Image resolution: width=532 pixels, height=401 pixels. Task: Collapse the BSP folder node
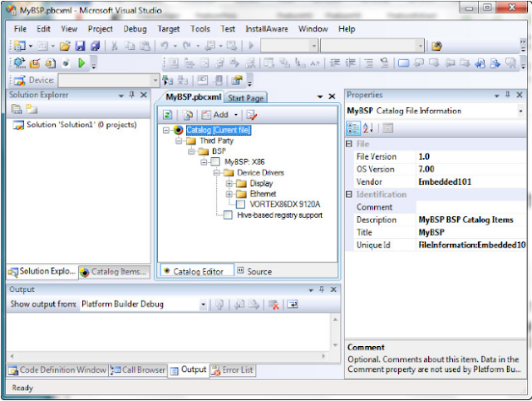pyautogui.click(x=191, y=151)
